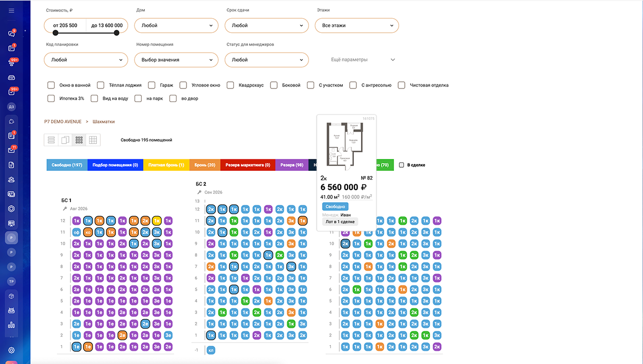The image size is (643, 364).
Task: Enable the Гараж checkbox
Action: [152, 85]
